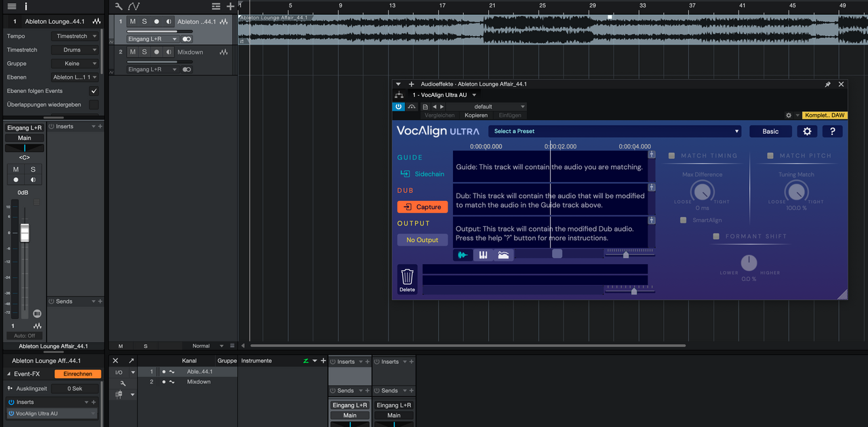
Task: Open Eingang L+R dropdown on track 1
Action: click(x=153, y=39)
